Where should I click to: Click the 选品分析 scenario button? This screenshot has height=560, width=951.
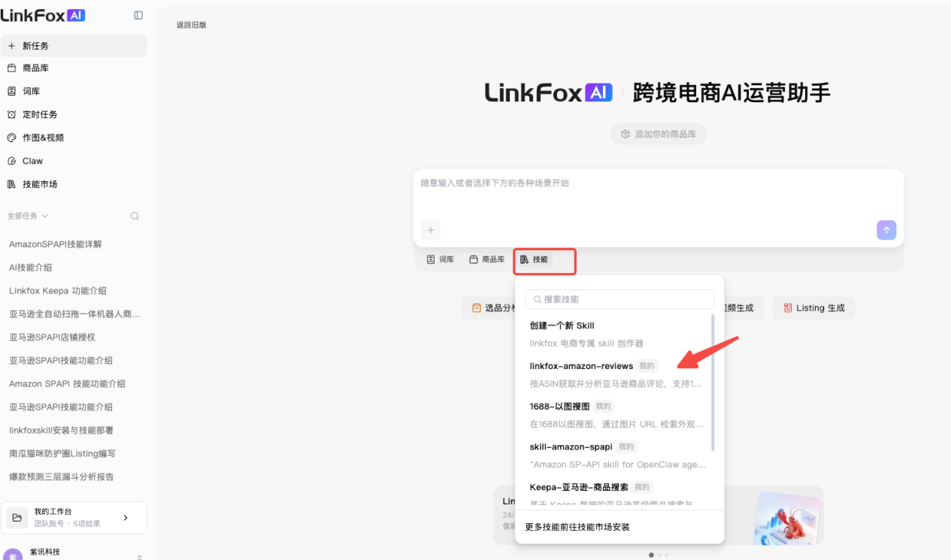(489, 308)
